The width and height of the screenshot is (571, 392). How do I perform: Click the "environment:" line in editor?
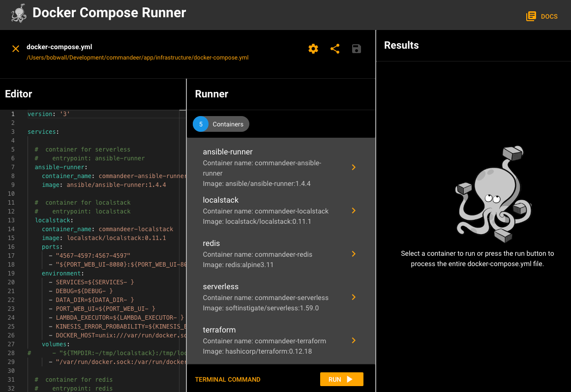(x=63, y=273)
